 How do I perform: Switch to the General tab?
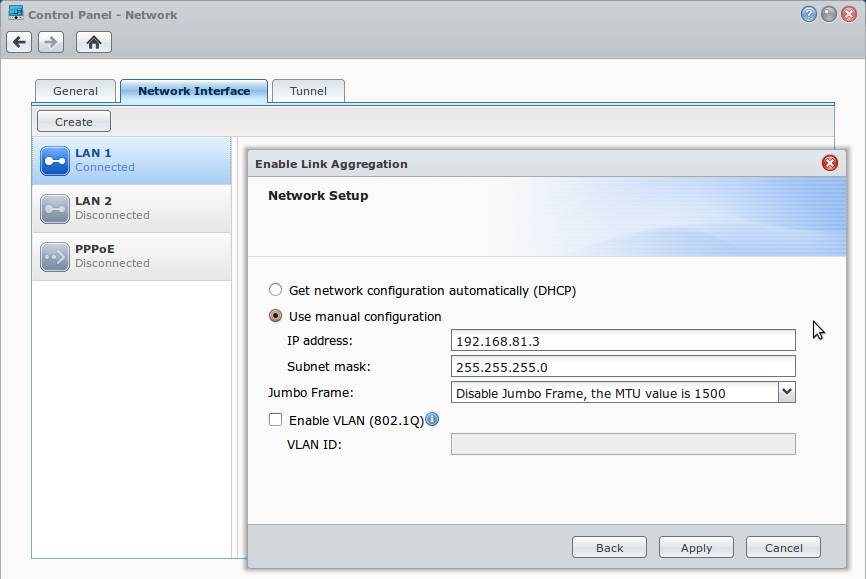tap(75, 91)
